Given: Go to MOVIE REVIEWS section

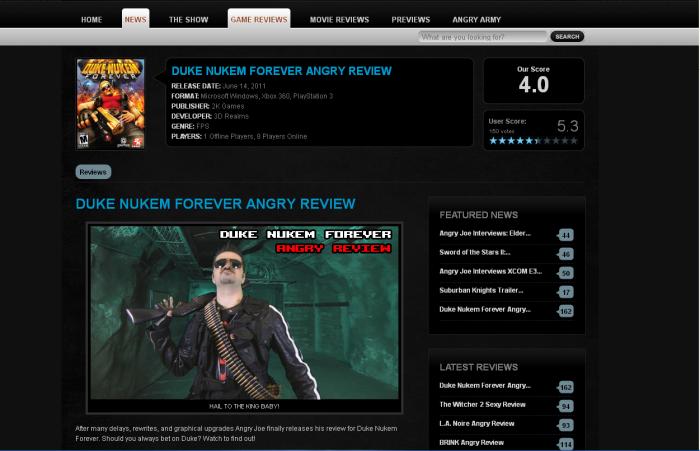Looking at the screenshot, I should click(x=339, y=20).
